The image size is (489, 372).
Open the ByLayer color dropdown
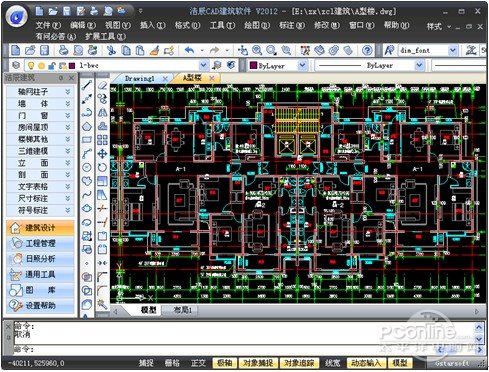(302, 65)
